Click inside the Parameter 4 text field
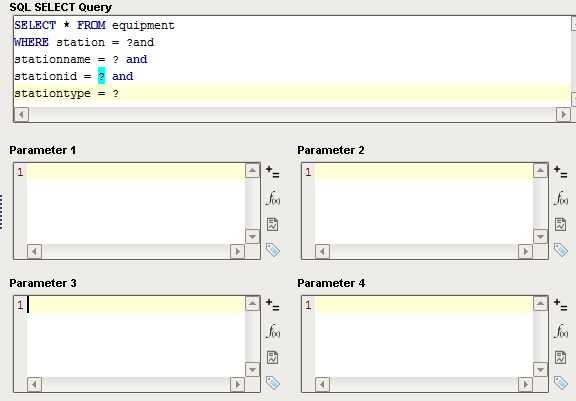The image size is (576, 401). pyautogui.click(x=424, y=337)
